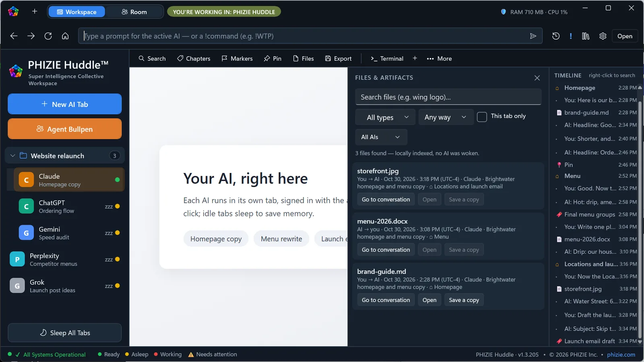
Task: Open the Chapters toolbar tab
Action: click(x=194, y=59)
